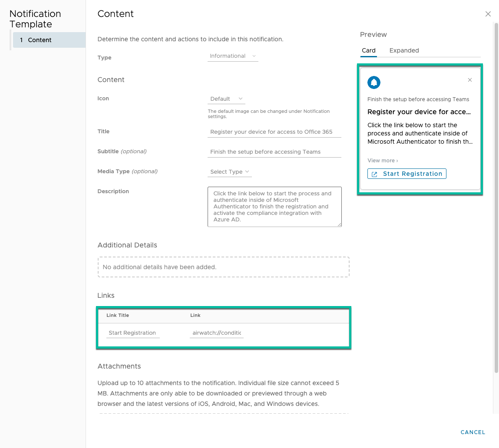This screenshot has width=499, height=448.
Task: Open the Media Type Select Type dropdown
Action: [230, 172]
